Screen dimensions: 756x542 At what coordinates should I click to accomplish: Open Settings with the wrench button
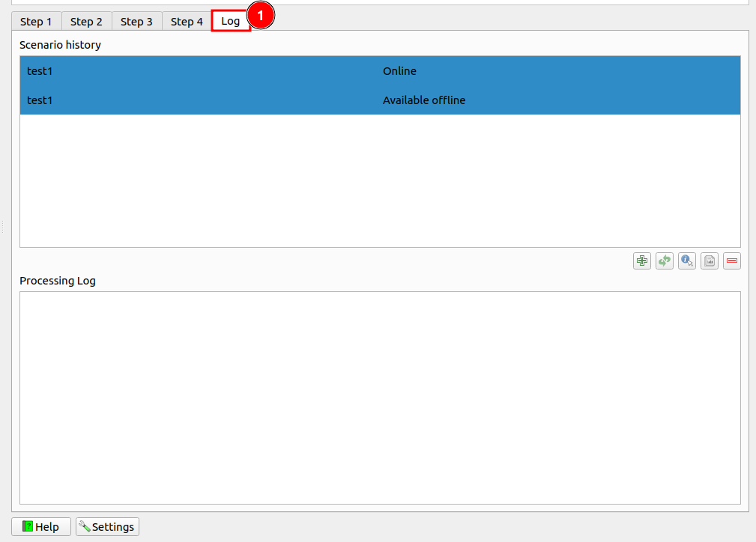[107, 526]
